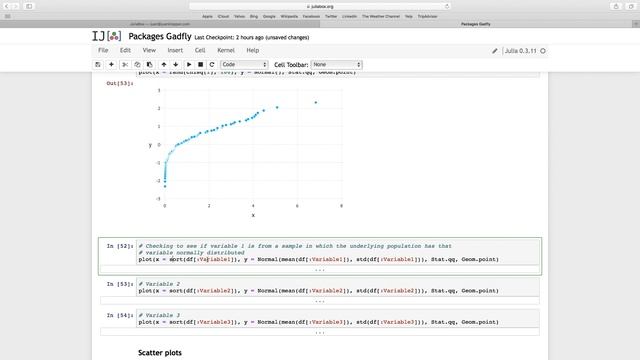640x360 pixels.
Task: Run the selected cell with play icon
Action: pyautogui.click(x=189, y=64)
